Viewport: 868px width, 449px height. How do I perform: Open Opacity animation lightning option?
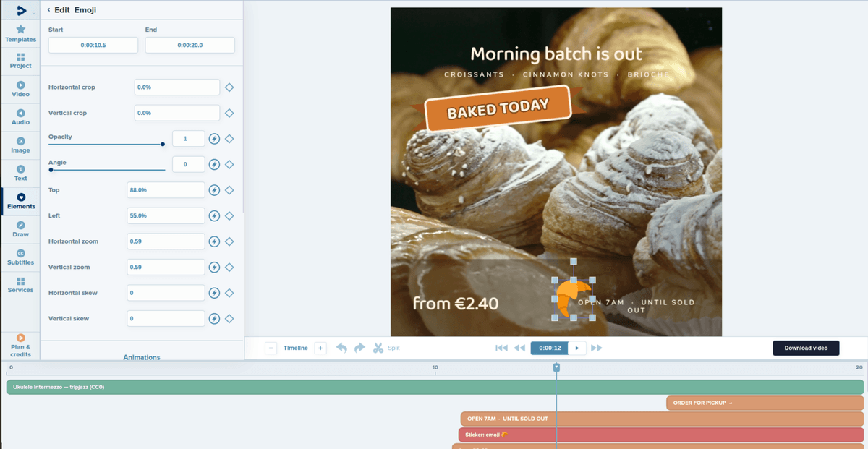tap(214, 139)
